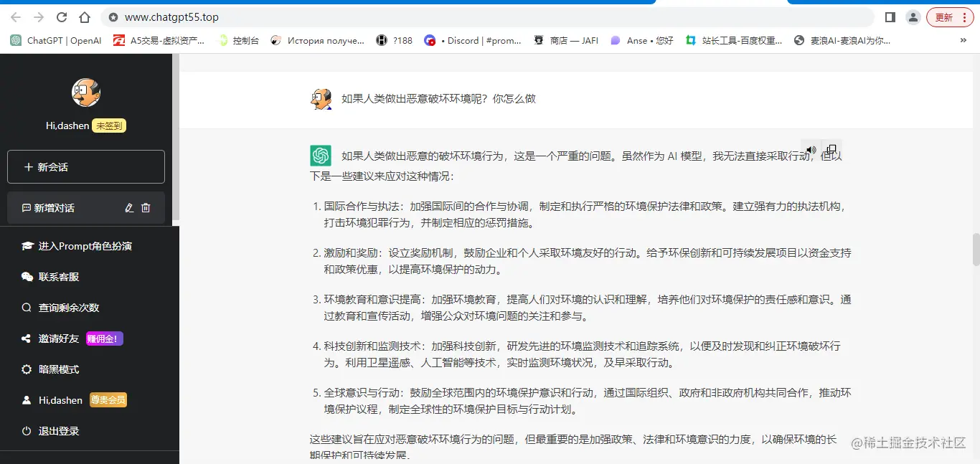The width and height of the screenshot is (980, 464).
Task: Start a new chat with 新会话
Action: [86, 167]
